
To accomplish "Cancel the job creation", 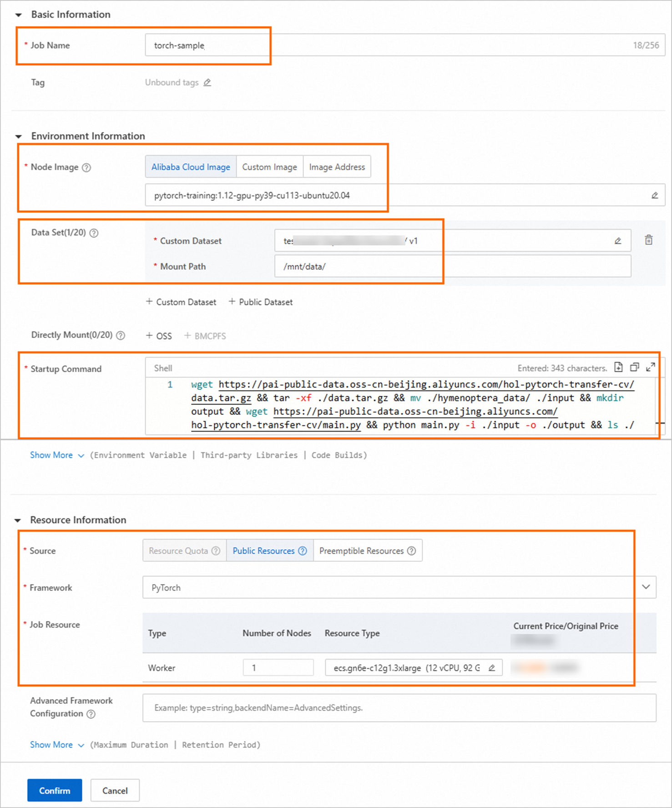I will point(115,790).
